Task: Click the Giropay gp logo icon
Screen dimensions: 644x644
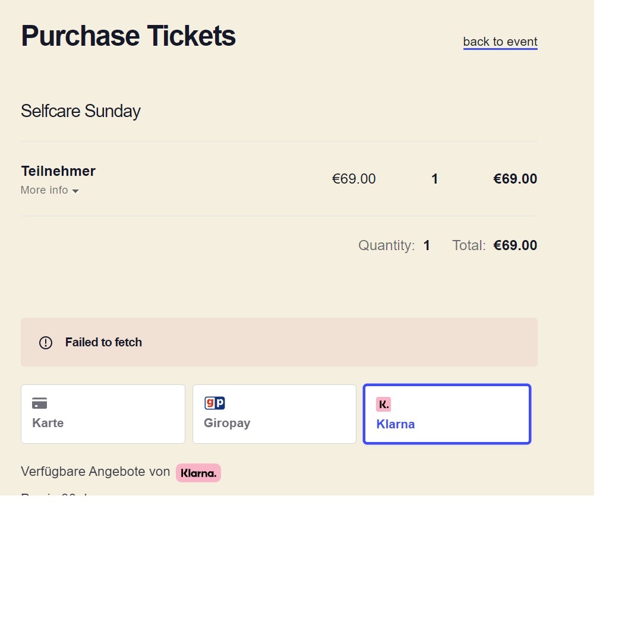Action: pos(214,403)
